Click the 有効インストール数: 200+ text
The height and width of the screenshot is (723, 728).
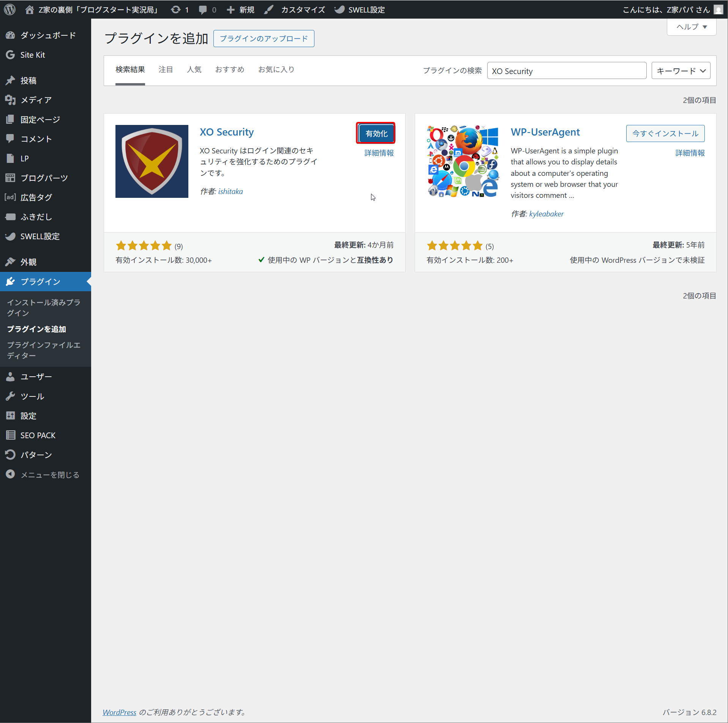pos(470,260)
